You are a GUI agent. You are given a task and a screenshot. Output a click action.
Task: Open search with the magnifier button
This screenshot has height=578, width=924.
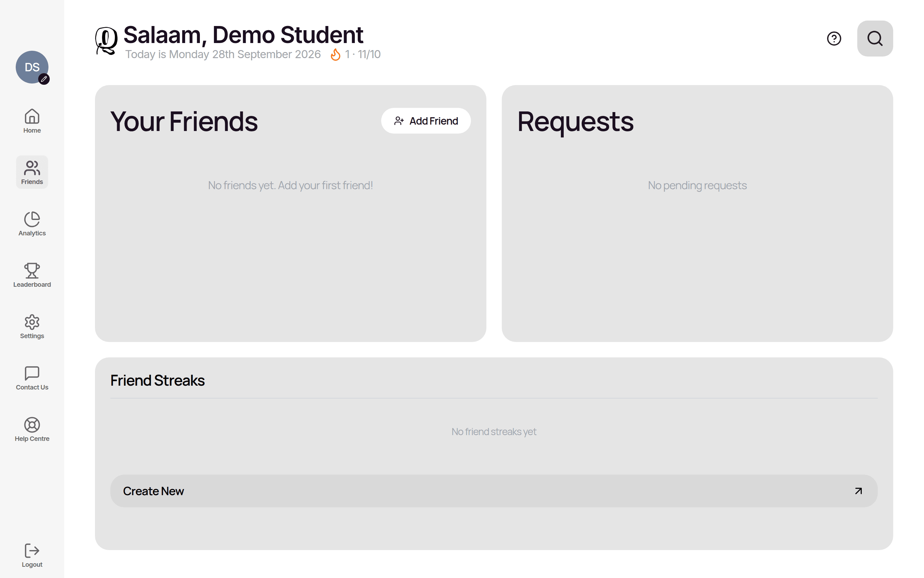click(x=875, y=39)
